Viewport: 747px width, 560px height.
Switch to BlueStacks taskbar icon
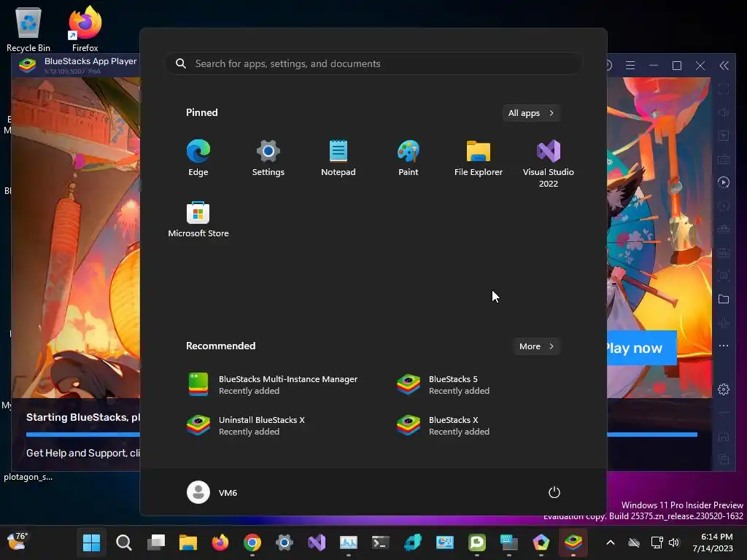[573, 542]
